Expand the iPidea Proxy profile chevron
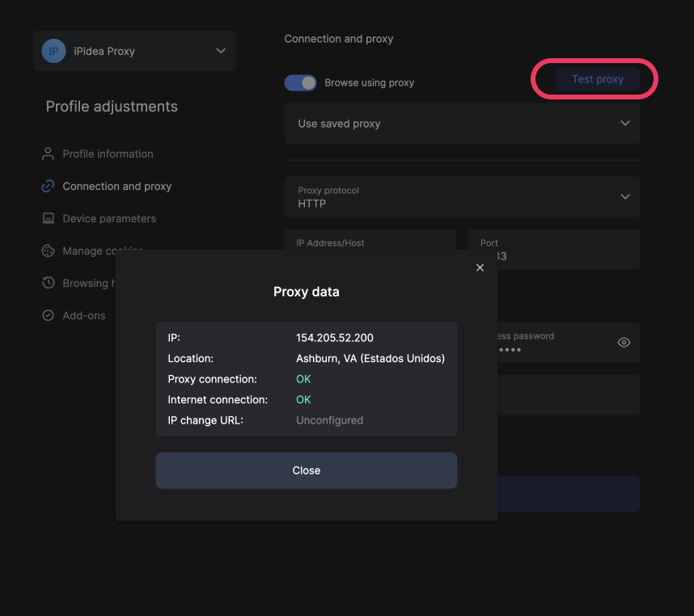 click(221, 51)
